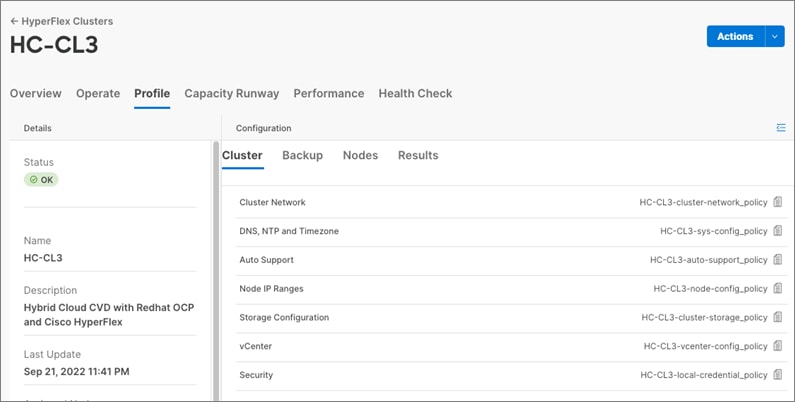This screenshot has width=795, height=402.
Task: Switch to the Operate tab
Action: click(x=98, y=94)
